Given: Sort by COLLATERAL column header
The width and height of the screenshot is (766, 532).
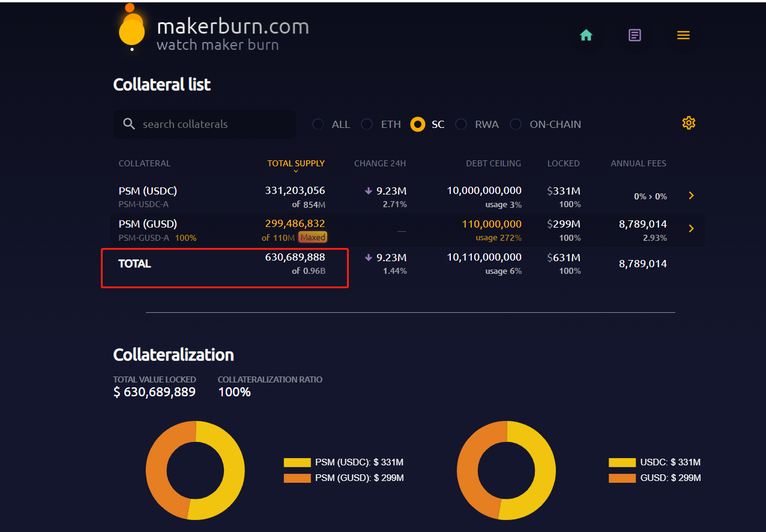Looking at the screenshot, I should pos(145,163).
